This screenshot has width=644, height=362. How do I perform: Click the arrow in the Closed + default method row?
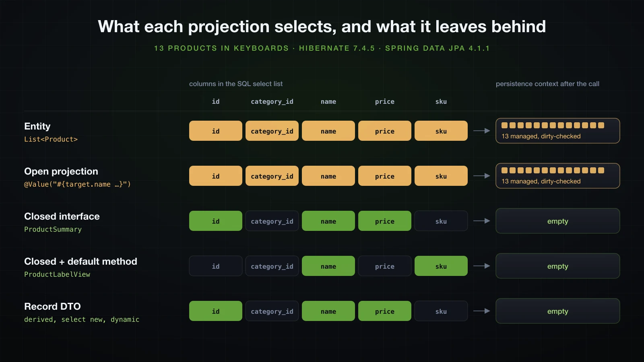coord(481,266)
